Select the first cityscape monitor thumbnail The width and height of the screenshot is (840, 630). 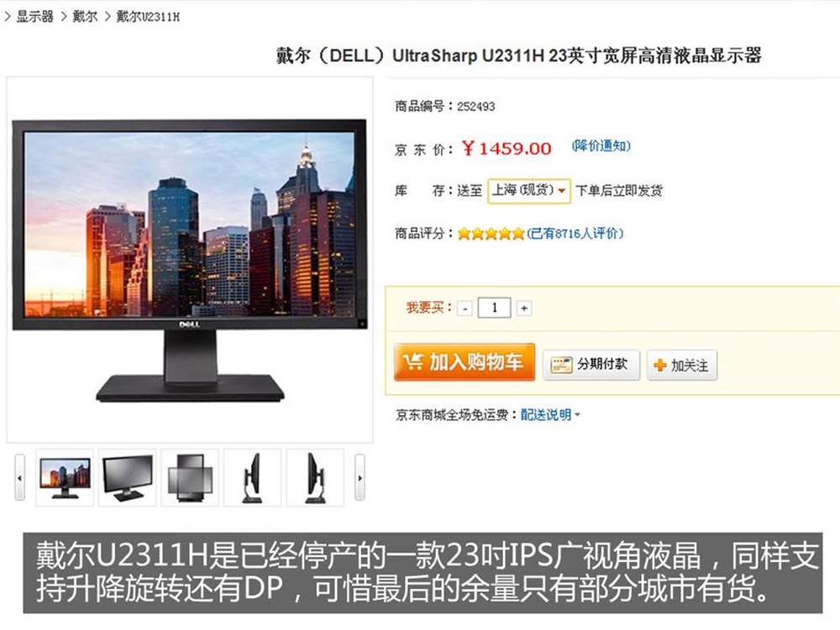pos(65,478)
